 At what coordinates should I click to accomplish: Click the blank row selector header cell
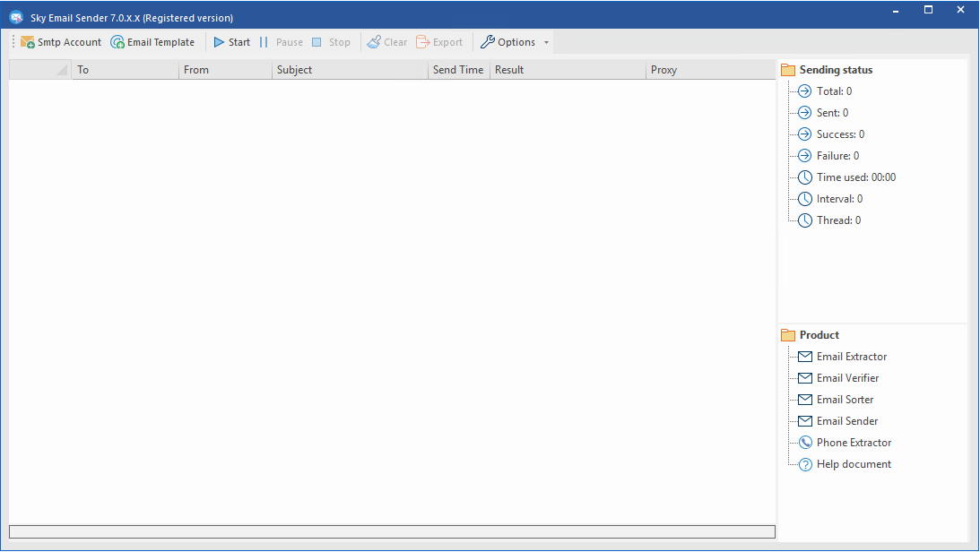point(40,70)
